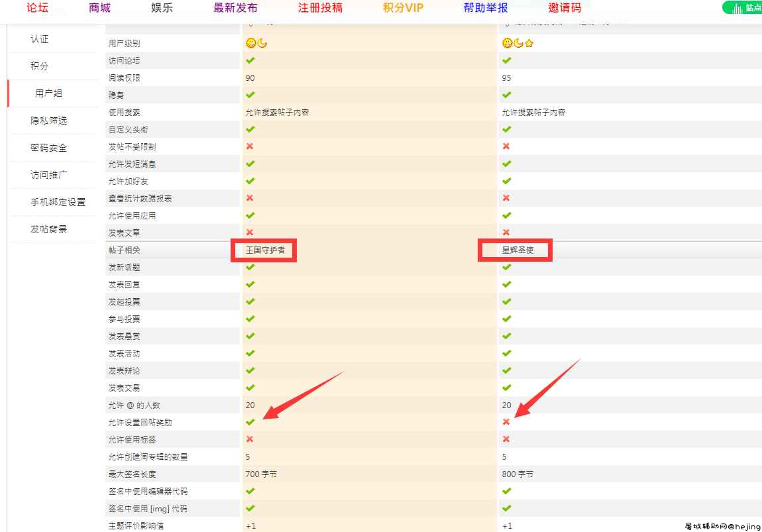The width and height of the screenshot is (762, 532).
Task: Click the green 站点 stats button
Action: coord(743,8)
